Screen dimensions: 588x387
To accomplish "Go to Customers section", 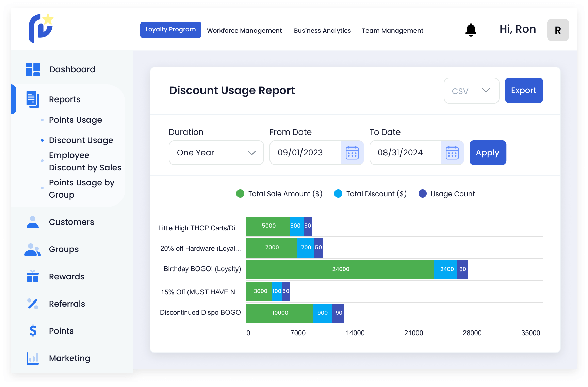I will (x=71, y=222).
